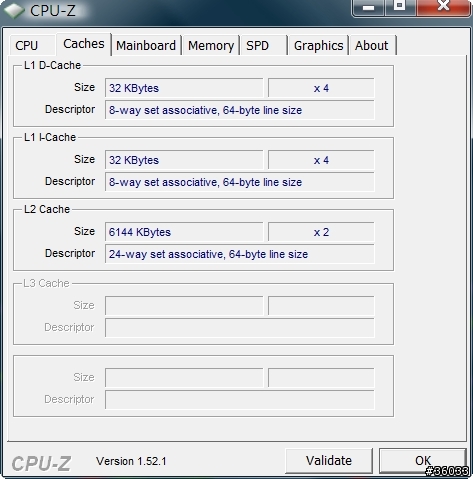Click the CPU-Z logo text at bottom left
The height and width of the screenshot is (479, 473).
(41, 463)
